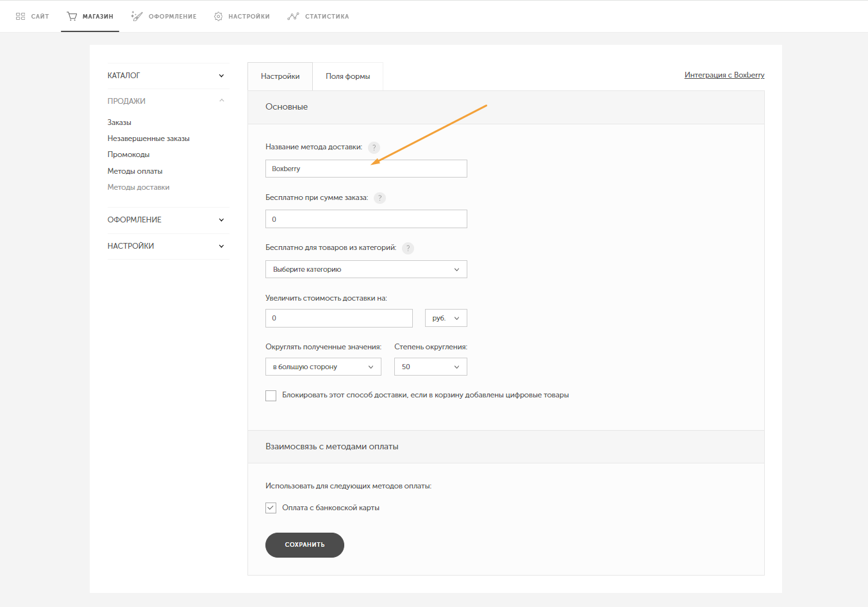Open the руб. currency unit dropdown

click(446, 318)
